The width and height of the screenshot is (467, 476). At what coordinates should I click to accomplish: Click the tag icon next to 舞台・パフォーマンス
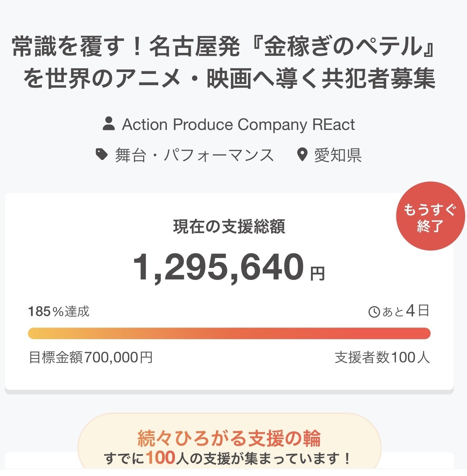coord(102,155)
